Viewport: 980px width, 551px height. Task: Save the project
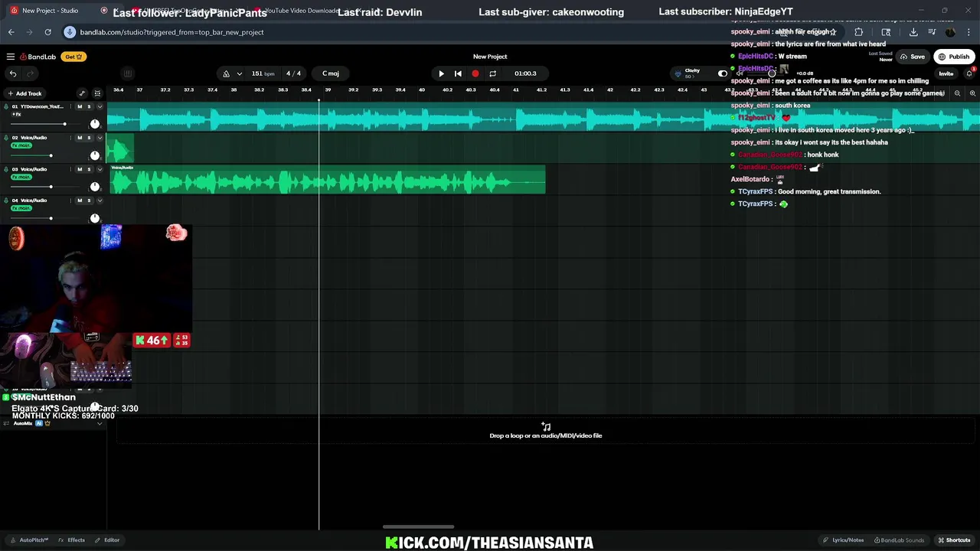(913, 57)
